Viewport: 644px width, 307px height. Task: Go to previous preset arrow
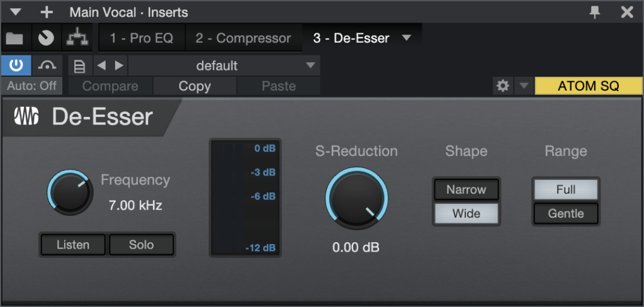pyautogui.click(x=99, y=65)
